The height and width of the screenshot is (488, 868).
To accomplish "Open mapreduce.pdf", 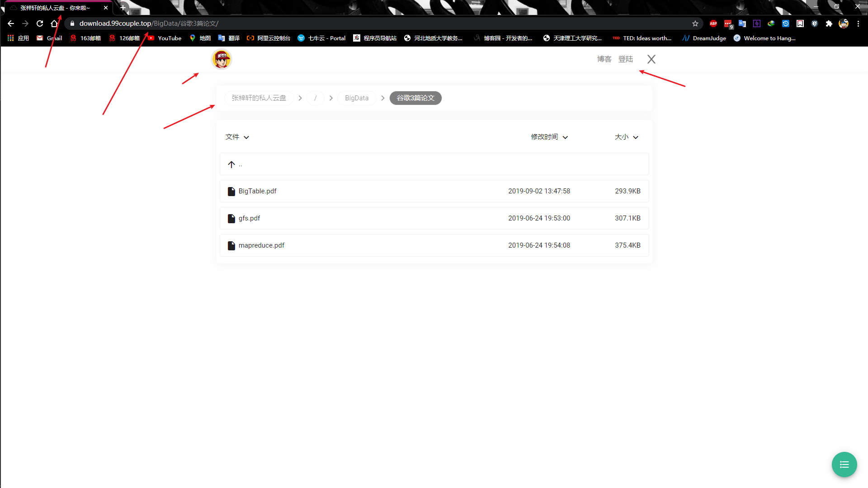I will click(x=261, y=245).
